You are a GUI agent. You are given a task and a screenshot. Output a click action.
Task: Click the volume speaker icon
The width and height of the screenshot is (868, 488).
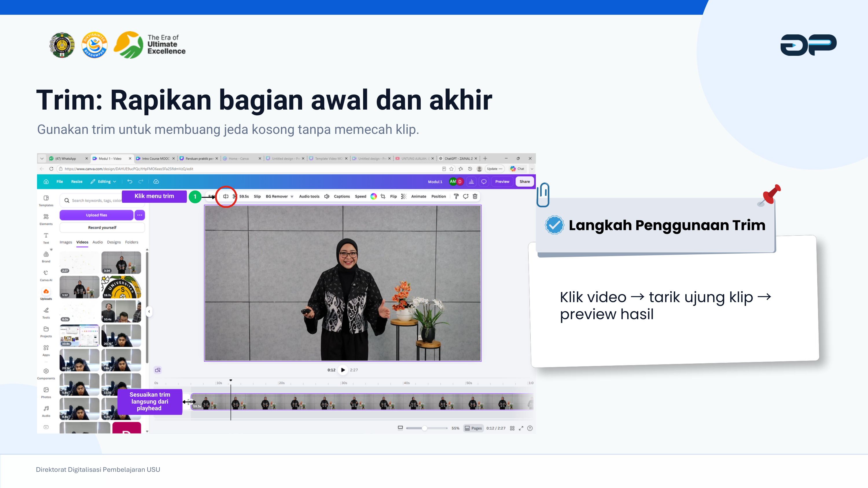tap(326, 196)
